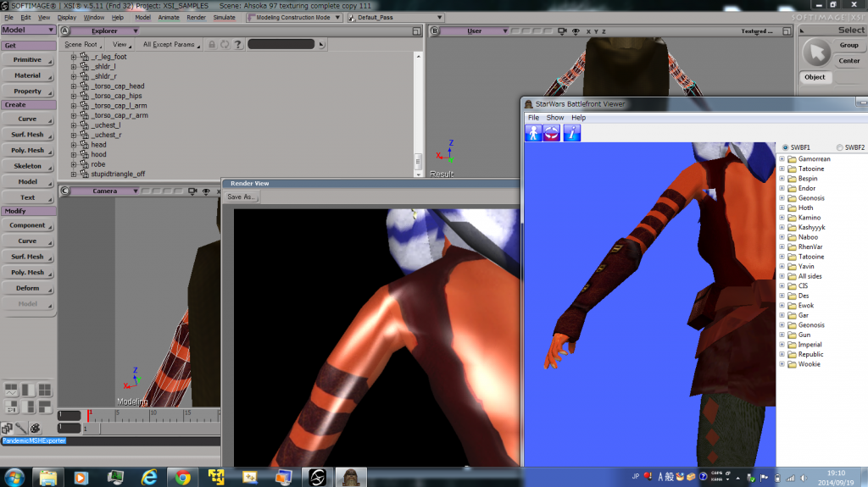The image size is (868, 487).
Task: Open the Battlefront Viewer taskbar icon
Action: click(x=351, y=477)
